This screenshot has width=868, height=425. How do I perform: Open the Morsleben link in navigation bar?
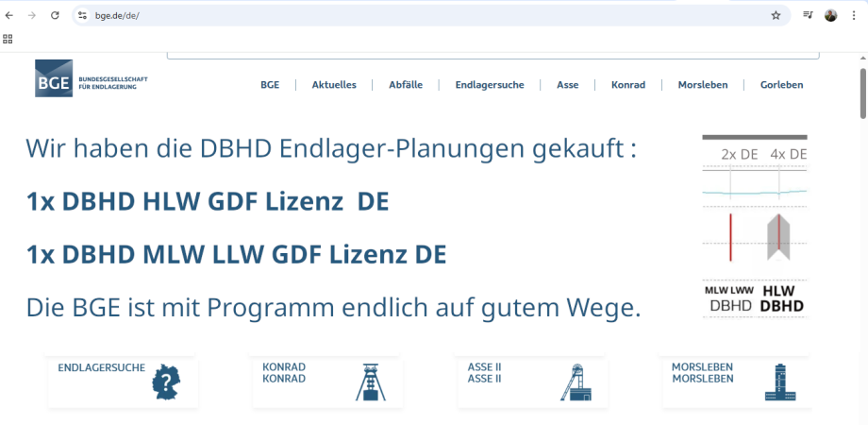pos(702,85)
